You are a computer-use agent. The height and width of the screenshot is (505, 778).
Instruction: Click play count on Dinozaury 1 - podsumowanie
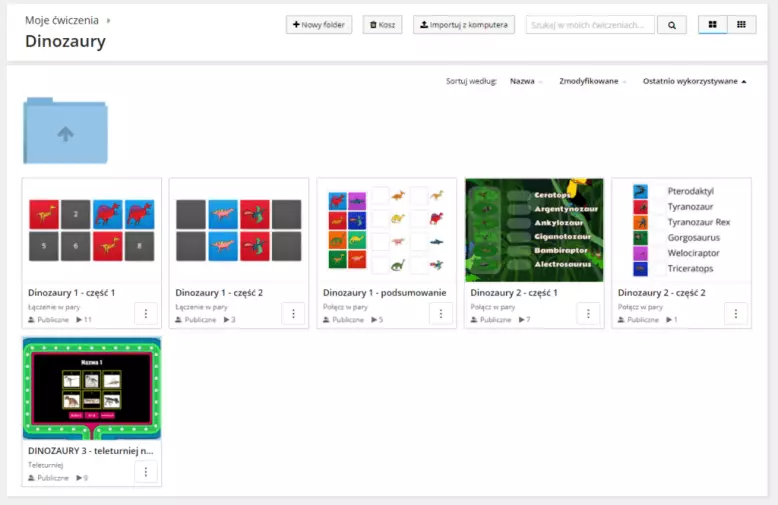click(377, 320)
